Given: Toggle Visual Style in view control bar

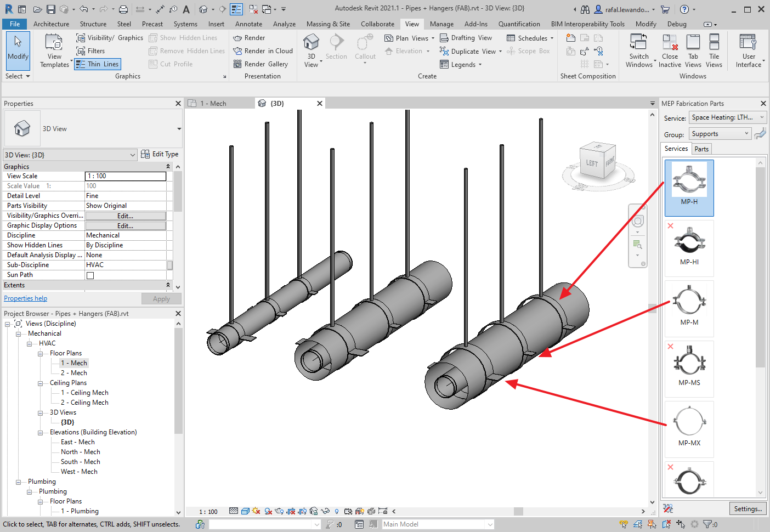Looking at the screenshot, I should click(x=245, y=511).
